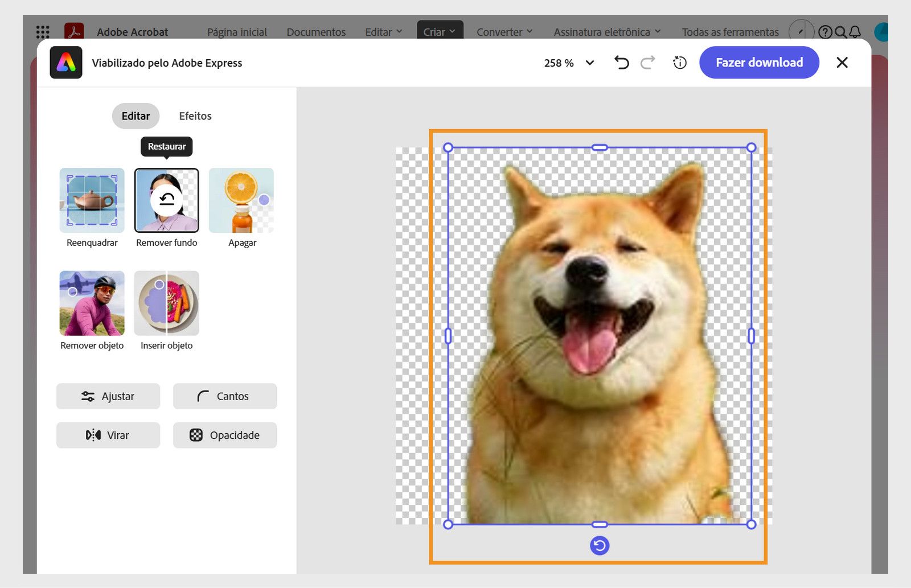Click the redo arrow icon

click(648, 63)
